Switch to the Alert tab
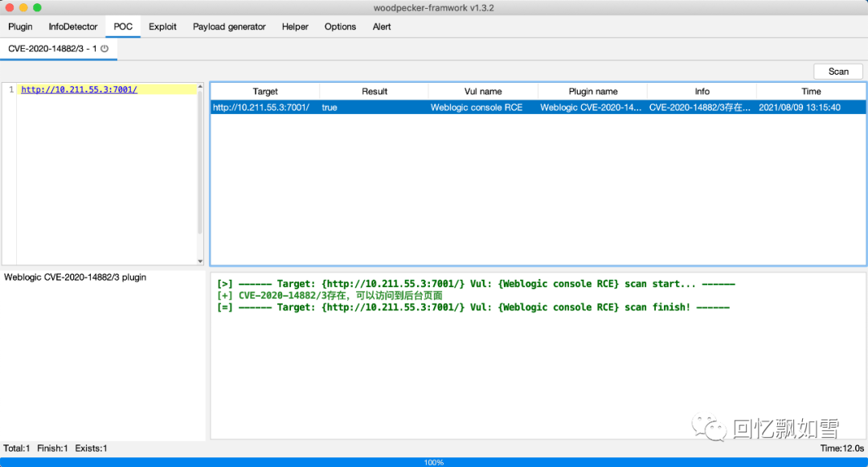The image size is (868, 467). [x=382, y=27]
